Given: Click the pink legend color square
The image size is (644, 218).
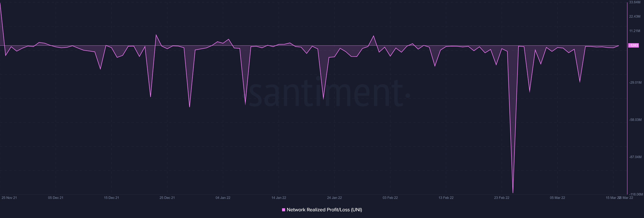Looking at the screenshot, I should pos(283,210).
